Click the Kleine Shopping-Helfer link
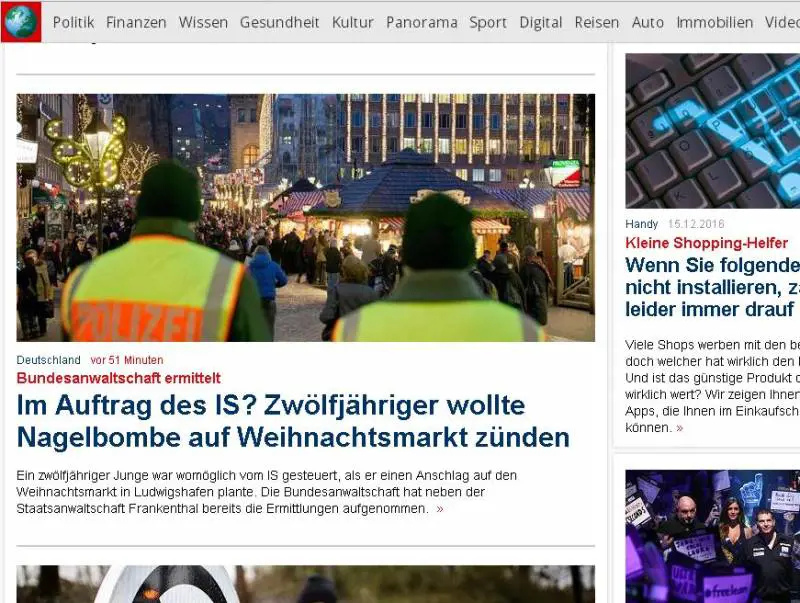 [x=706, y=243]
